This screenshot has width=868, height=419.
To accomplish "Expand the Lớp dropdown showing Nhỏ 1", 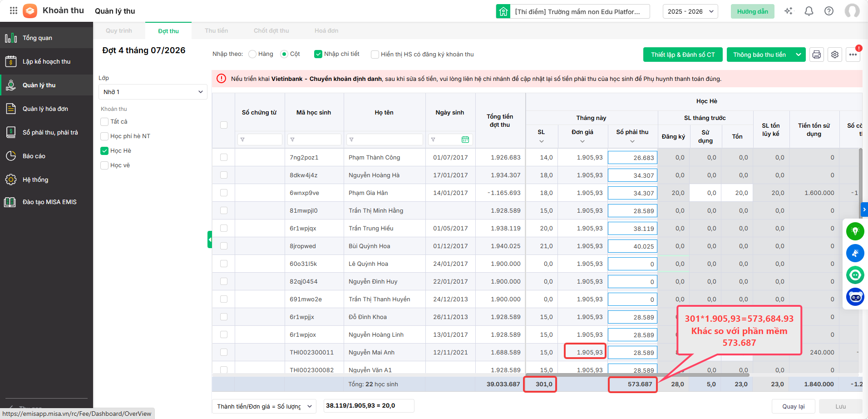I will [153, 92].
